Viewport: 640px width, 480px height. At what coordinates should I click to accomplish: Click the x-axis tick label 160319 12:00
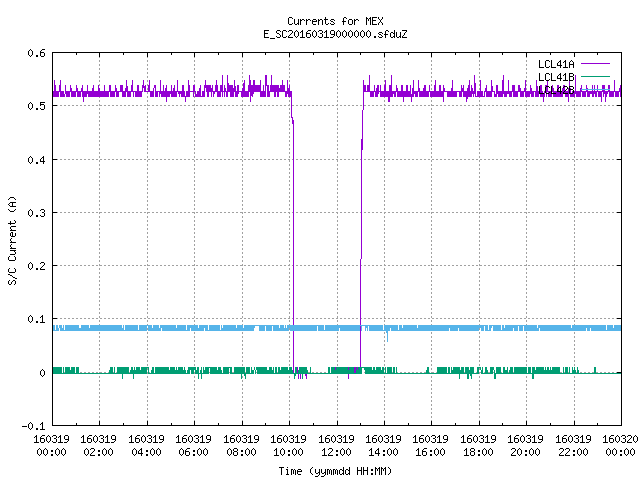(x=336, y=446)
